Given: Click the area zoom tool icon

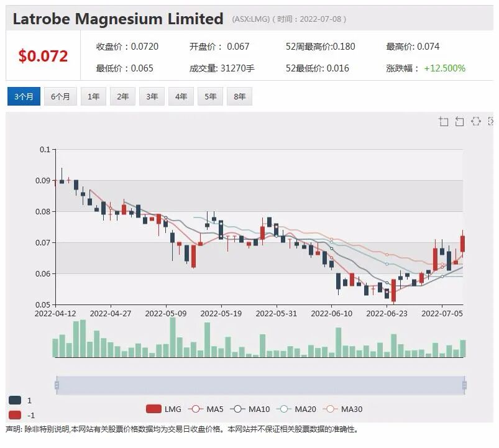Looking at the screenshot, I should click(444, 122).
